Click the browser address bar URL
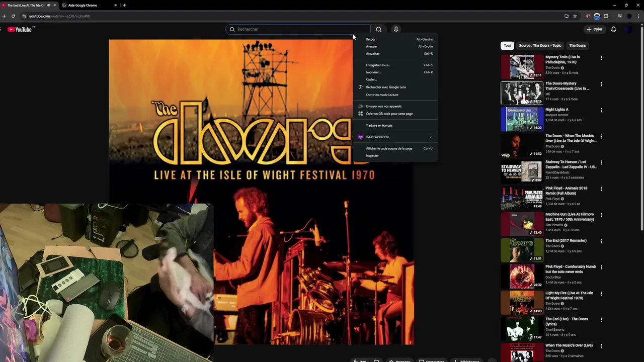This screenshot has width=644, height=362. [60, 16]
